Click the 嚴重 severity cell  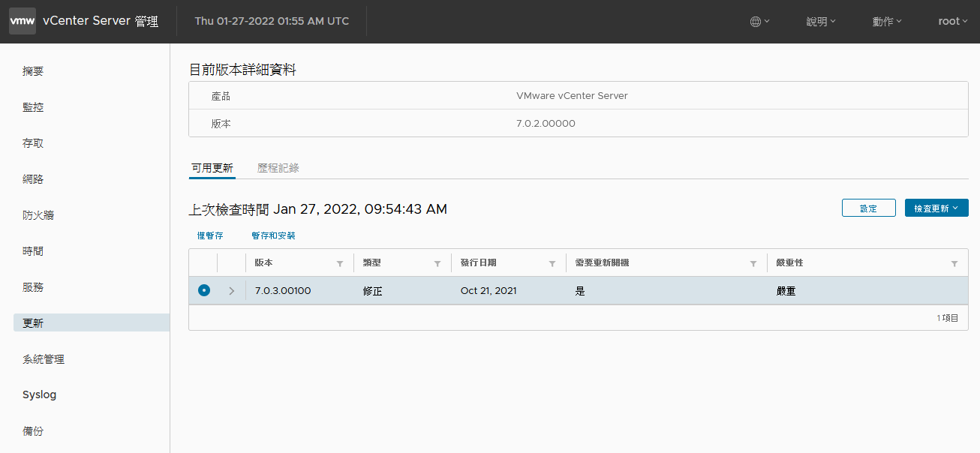click(x=786, y=291)
